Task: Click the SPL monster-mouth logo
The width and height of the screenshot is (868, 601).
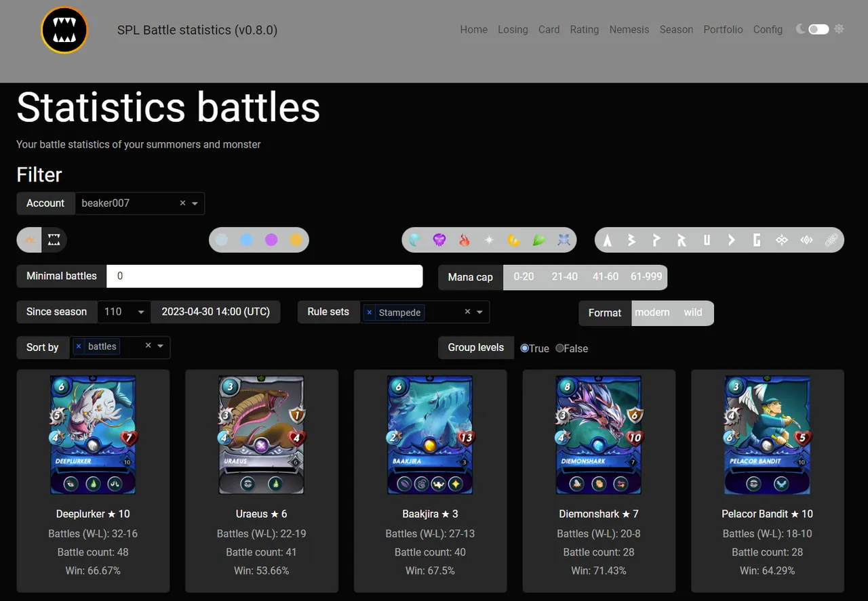Action: 64,30
